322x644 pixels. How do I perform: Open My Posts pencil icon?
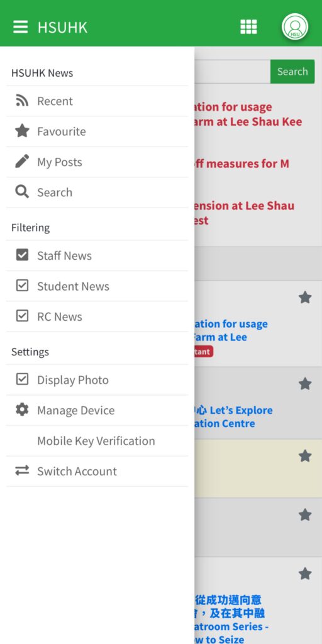pos(22,162)
